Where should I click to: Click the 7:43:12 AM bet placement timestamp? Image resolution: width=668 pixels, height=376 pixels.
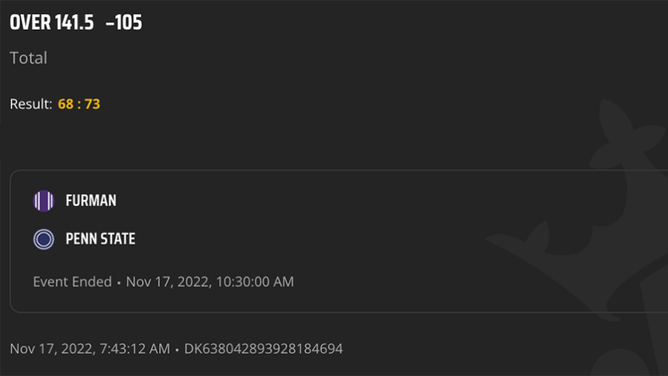click(135, 349)
